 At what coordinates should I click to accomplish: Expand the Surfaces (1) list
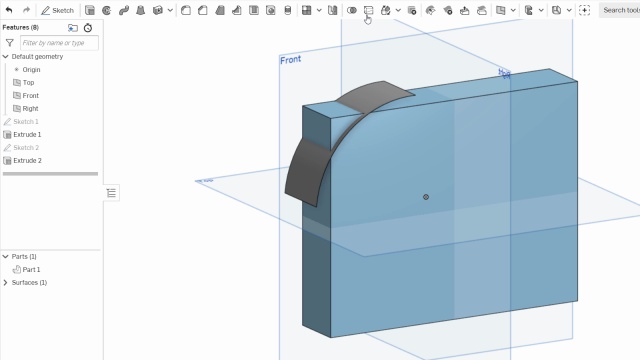coord(5,282)
